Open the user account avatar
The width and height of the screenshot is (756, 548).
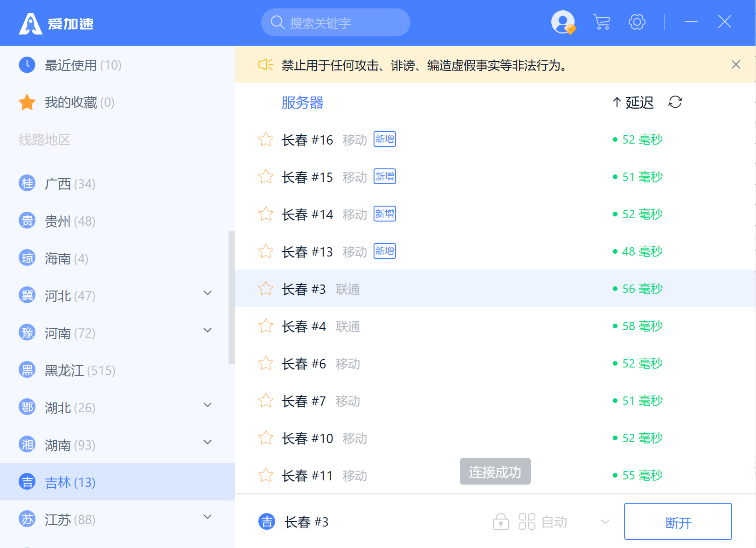[563, 22]
